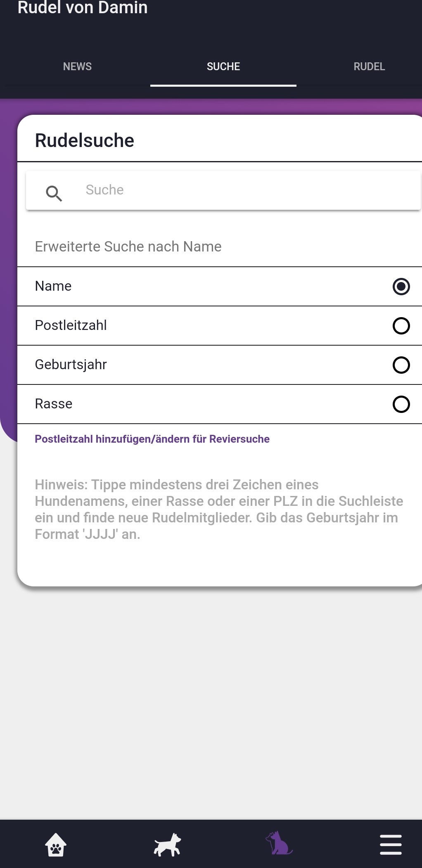Pick the Rasse radio option
Viewport: 422px width, 868px height.
401,404
